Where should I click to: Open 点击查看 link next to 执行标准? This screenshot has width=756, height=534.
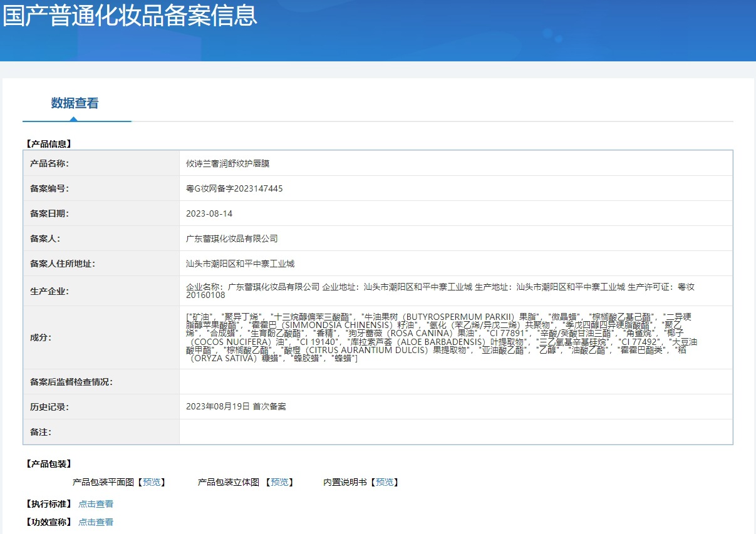click(x=96, y=504)
